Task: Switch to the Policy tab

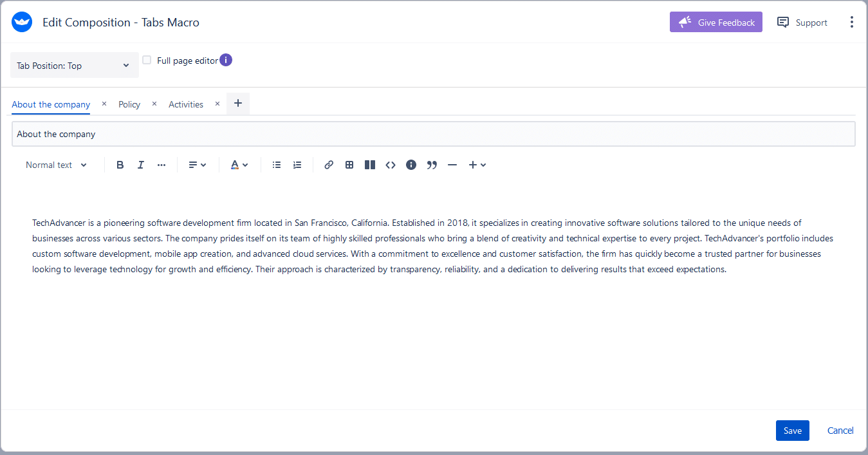Action: pyautogui.click(x=129, y=104)
